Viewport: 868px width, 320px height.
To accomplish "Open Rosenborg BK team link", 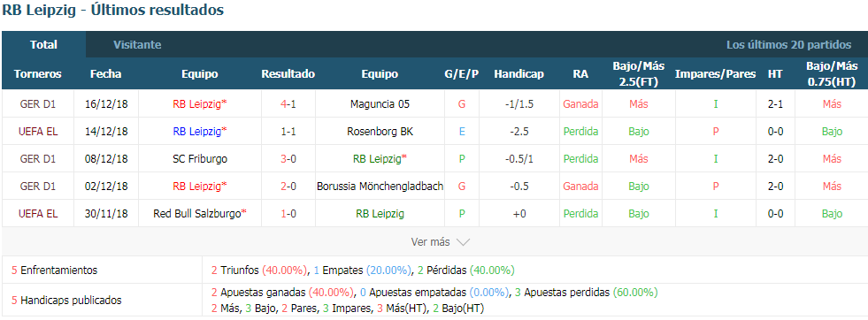I will point(380,132).
